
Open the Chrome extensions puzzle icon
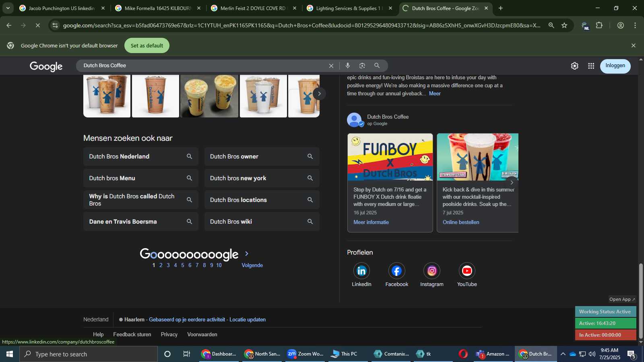tap(599, 25)
